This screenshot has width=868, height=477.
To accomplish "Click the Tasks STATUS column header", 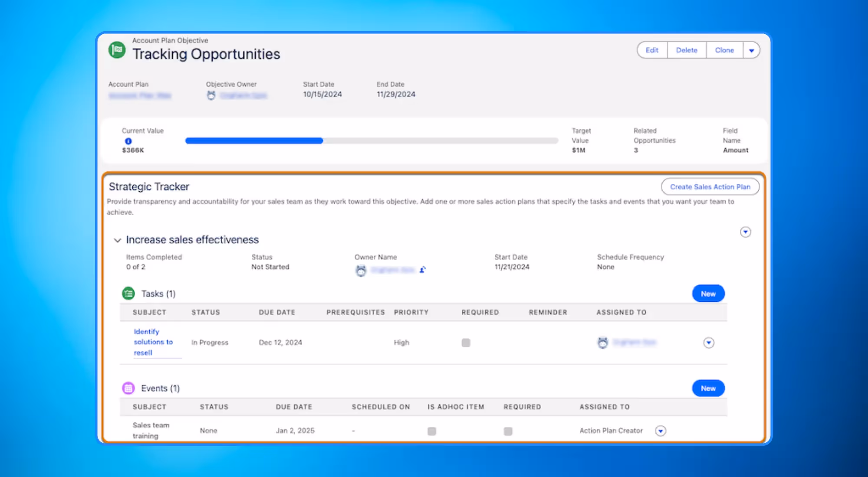I will pyautogui.click(x=206, y=312).
